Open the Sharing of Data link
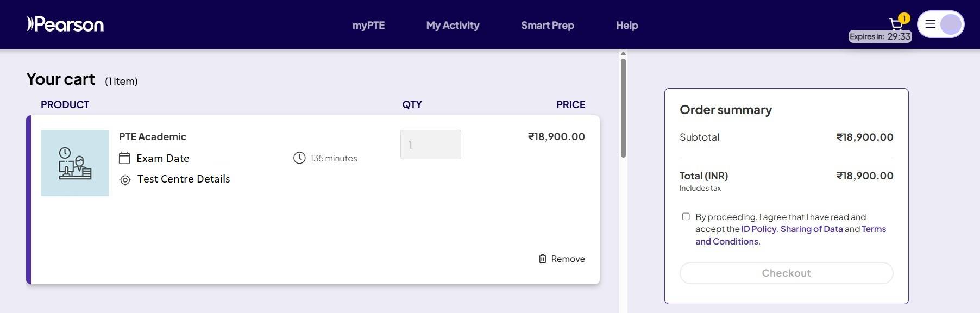Screen dimensions: 980x313 tap(812, 229)
